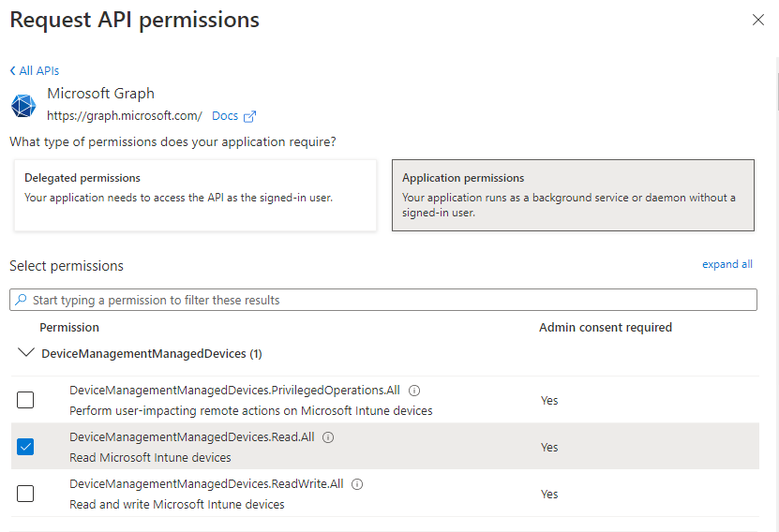779x532 pixels.
Task: Click Yes in the ReadWrite.All row
Action: pos(549,495)
